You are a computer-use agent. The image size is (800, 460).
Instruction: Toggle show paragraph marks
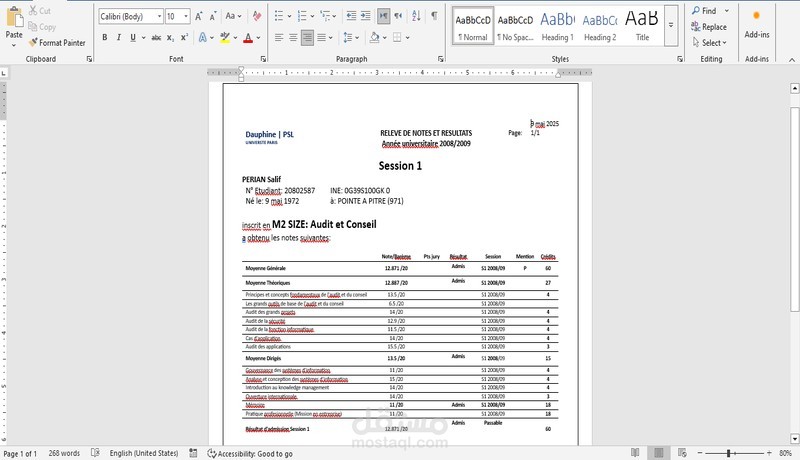point(434,16)
